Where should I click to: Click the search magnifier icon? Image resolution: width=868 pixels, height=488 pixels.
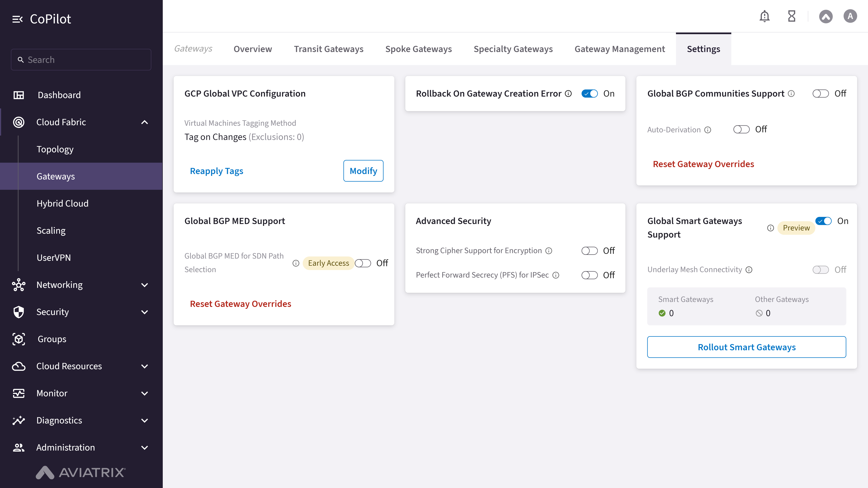pos(21,60)
